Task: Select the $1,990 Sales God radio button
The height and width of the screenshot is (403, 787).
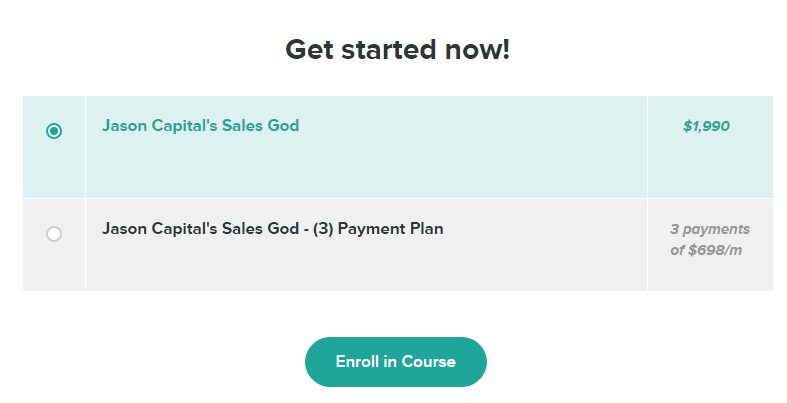Action: [x=54, y=131]
